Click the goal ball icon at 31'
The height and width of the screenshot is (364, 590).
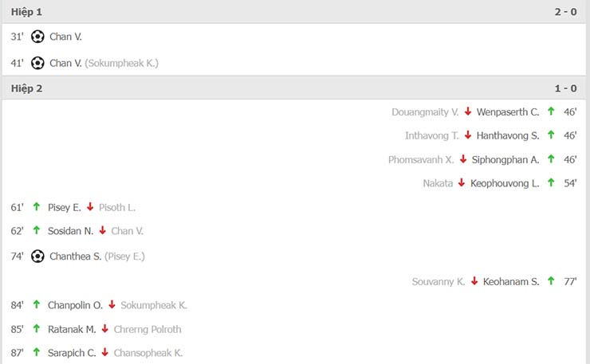click(x=37, y=37)
